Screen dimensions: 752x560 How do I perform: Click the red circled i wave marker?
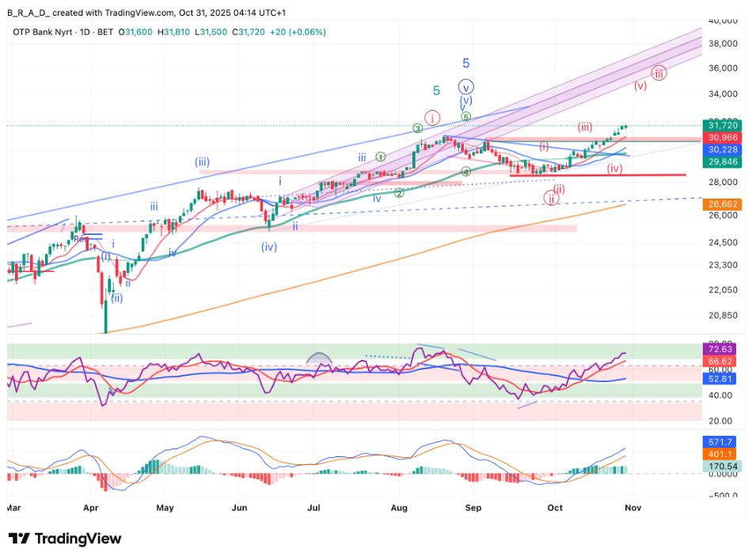(431, 118)
